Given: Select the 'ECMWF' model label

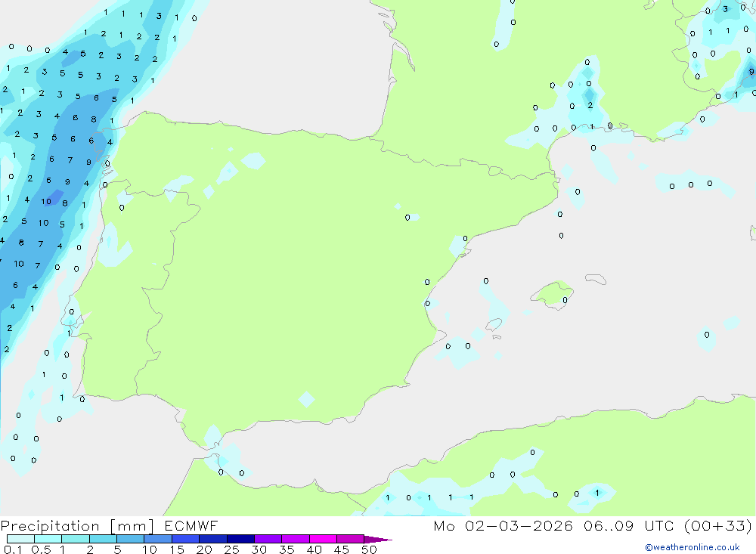Looking at the screenshot, I should pyautogui.click(x=191, y=525).
